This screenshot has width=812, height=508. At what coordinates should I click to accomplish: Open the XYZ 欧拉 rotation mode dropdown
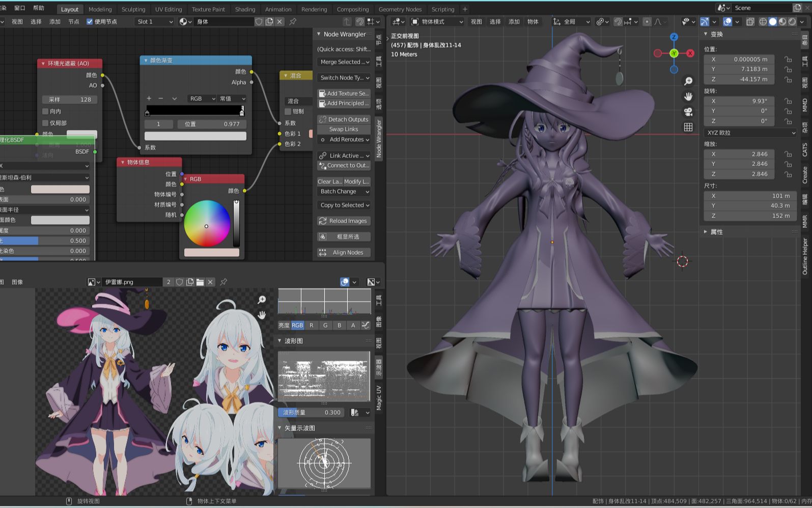750,132
